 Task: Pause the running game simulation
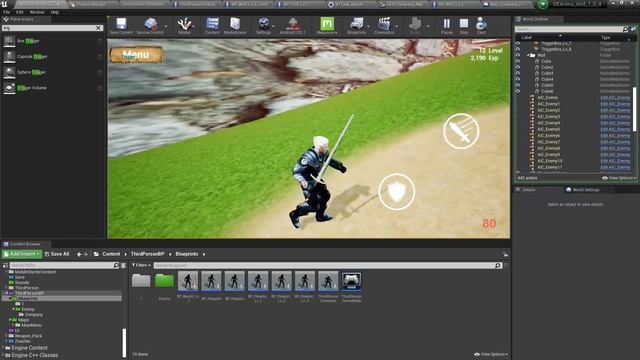(447, 26)
